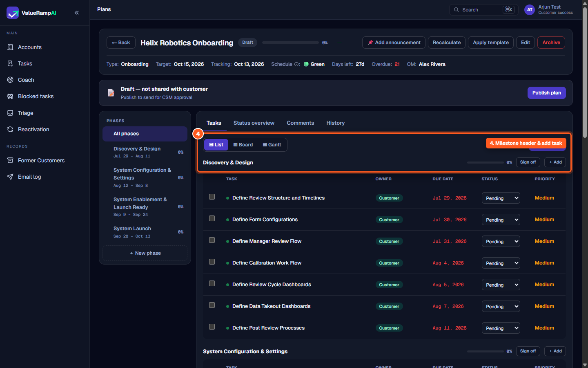This screenshot has width=588, height=368.
Task: Click the Blocked tasks sidebar icon
Action: click(10, 96)
